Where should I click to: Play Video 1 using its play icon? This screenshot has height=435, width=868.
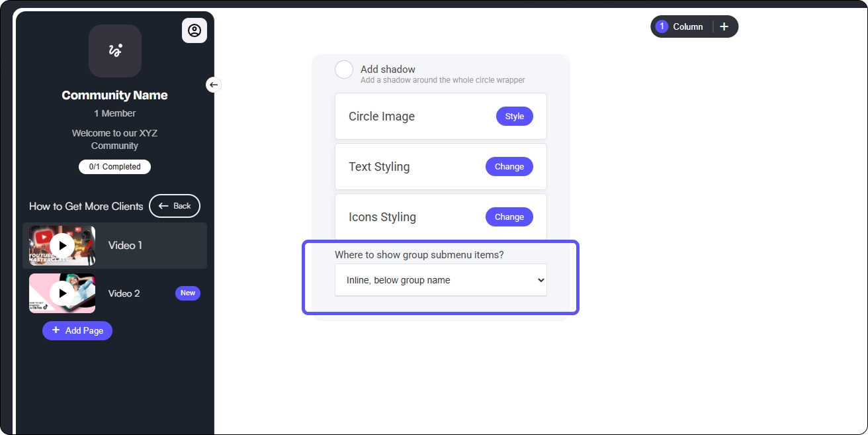[x=62, y=246]
